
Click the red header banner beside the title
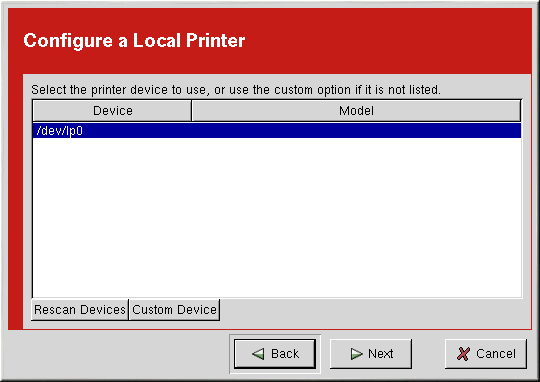[x=386, y=40]
